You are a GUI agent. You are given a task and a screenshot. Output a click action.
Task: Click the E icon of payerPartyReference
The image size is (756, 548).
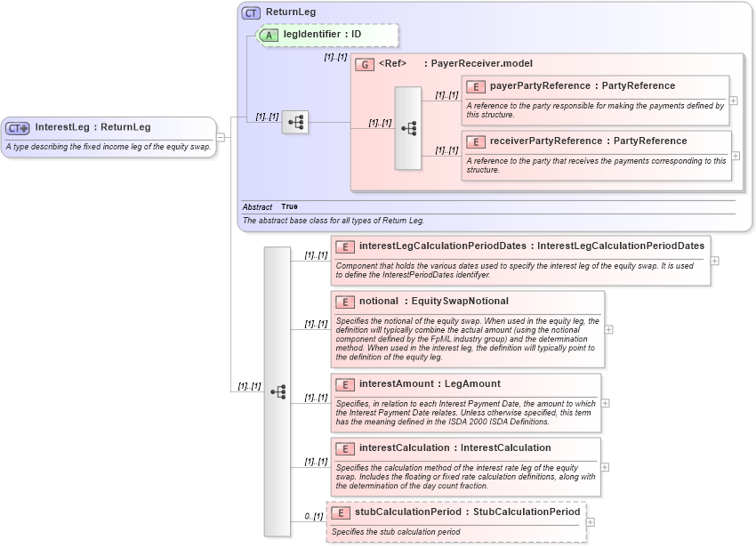tap(476, 87)
